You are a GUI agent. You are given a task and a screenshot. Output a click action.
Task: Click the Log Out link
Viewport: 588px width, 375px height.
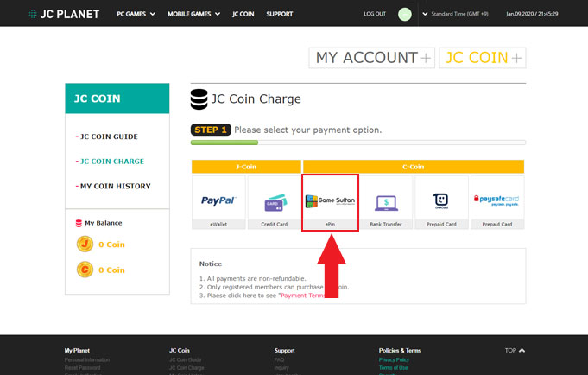coord(375,14)
